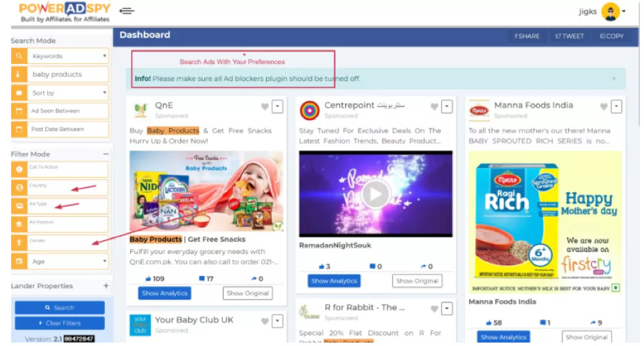The width and height of the screenshot is (644, 346).
Task: Click the blue Search button
Action: [60, 308]
